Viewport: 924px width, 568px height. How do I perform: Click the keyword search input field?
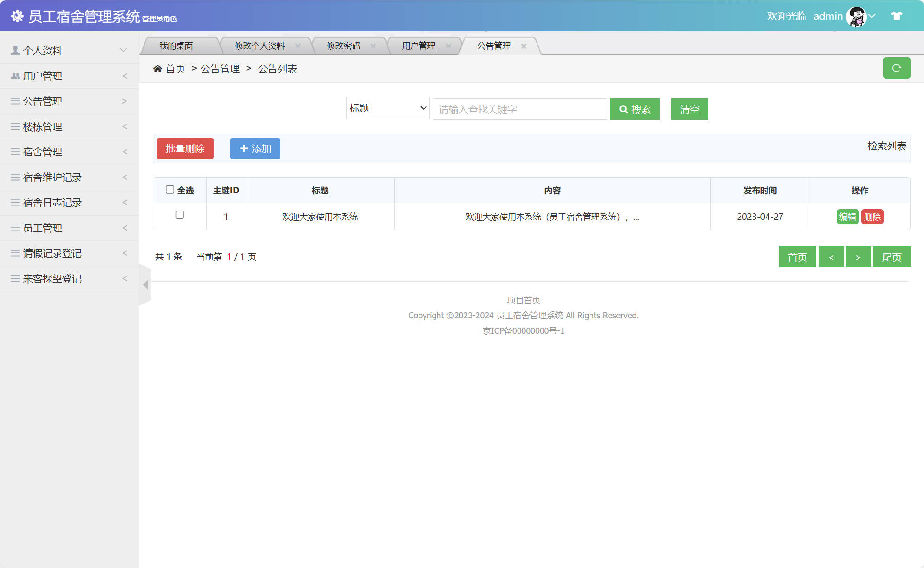coord(519,109)
